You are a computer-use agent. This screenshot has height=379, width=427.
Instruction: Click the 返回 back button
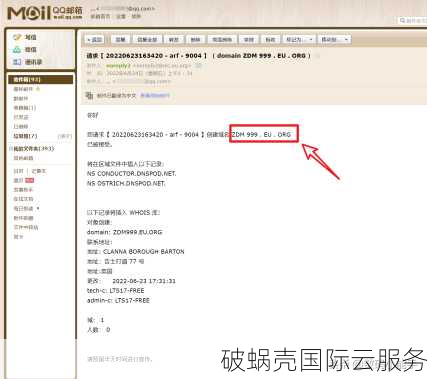[x=94, y=40]
